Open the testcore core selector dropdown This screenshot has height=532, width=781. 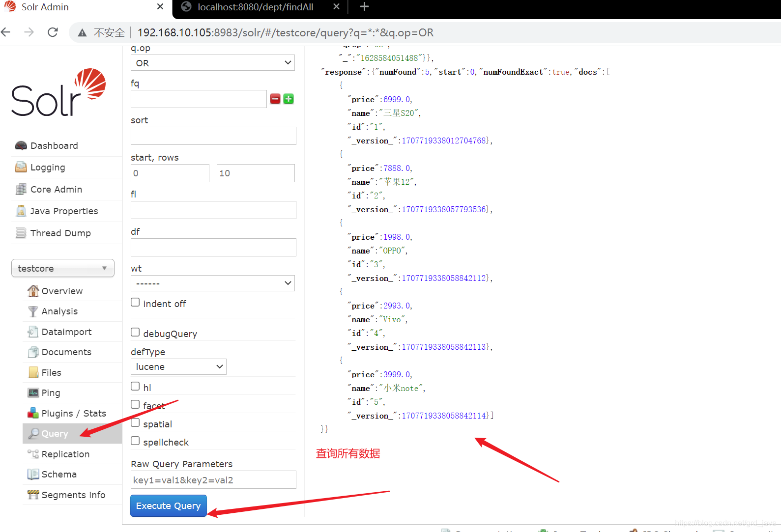tap(63, 268)
